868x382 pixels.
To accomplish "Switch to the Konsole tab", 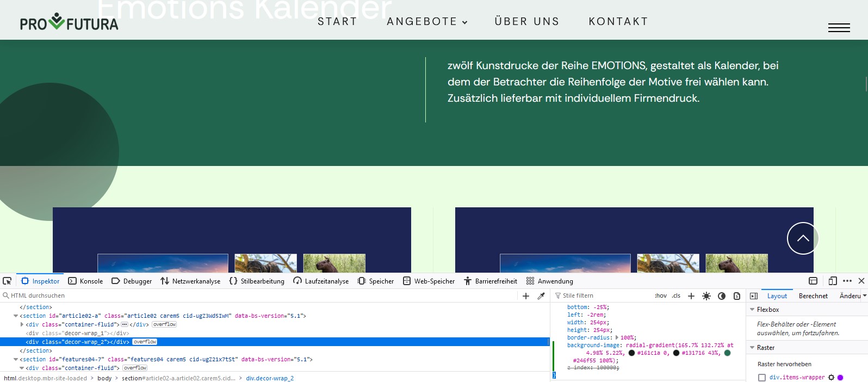I will (85, 281).
